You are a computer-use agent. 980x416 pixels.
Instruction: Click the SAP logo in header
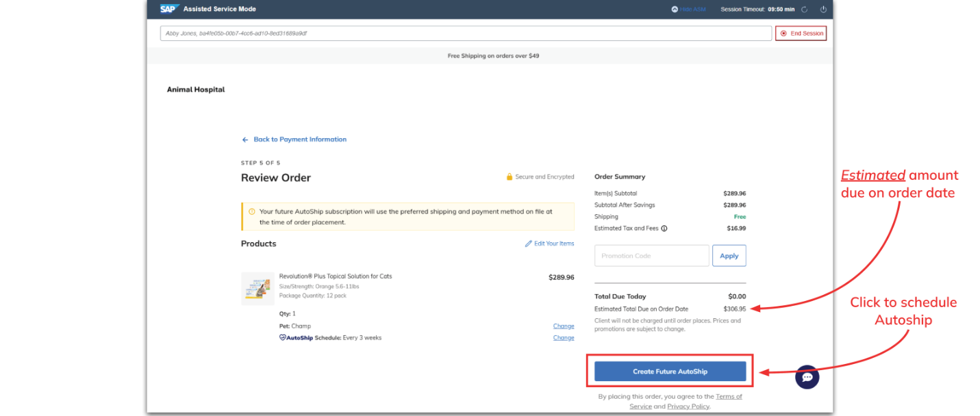click(169, 9)
